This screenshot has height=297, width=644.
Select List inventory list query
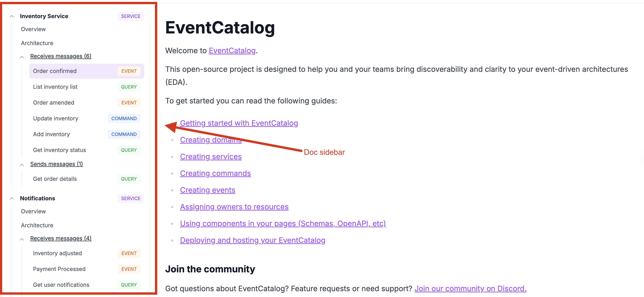click(55, 87)
